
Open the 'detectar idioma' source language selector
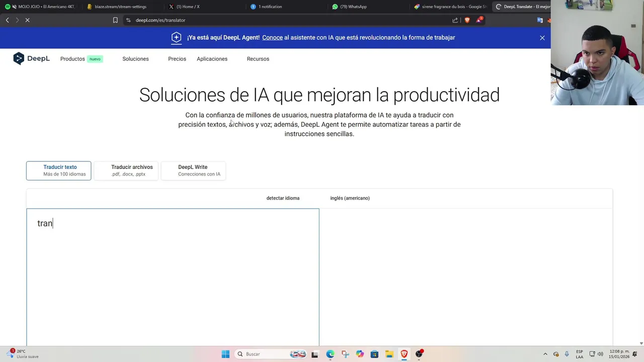[283, 198]
